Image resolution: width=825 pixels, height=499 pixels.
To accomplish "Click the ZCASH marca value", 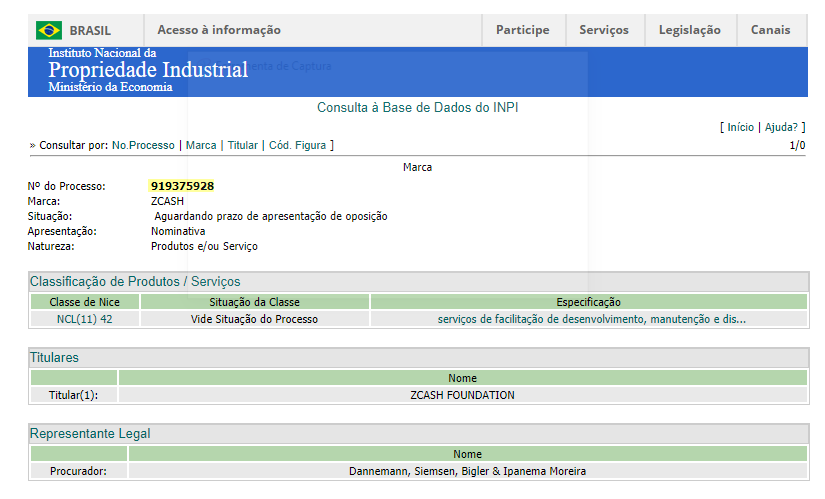I will pos(167,201).
